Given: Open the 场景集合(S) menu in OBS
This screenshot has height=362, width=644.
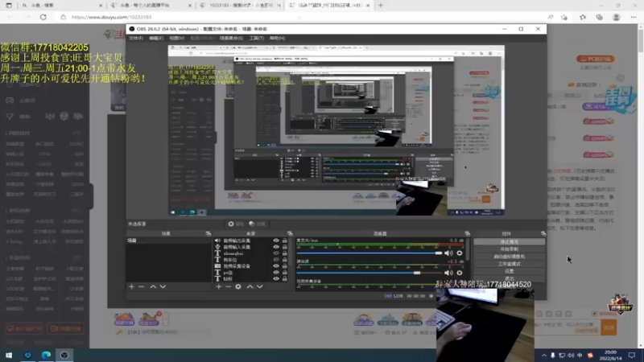Looking at the screenshot, I should coord(231,38).
